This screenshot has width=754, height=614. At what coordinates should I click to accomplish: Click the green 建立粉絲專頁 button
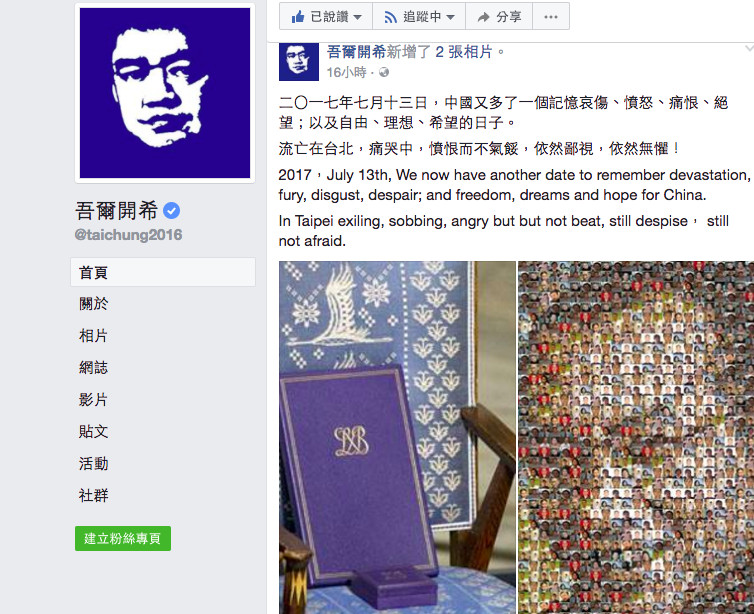click(x=123, y=539)
